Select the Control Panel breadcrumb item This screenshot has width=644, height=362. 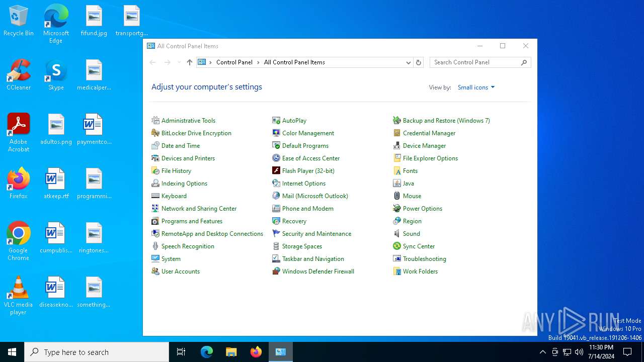tap(234, 62)
